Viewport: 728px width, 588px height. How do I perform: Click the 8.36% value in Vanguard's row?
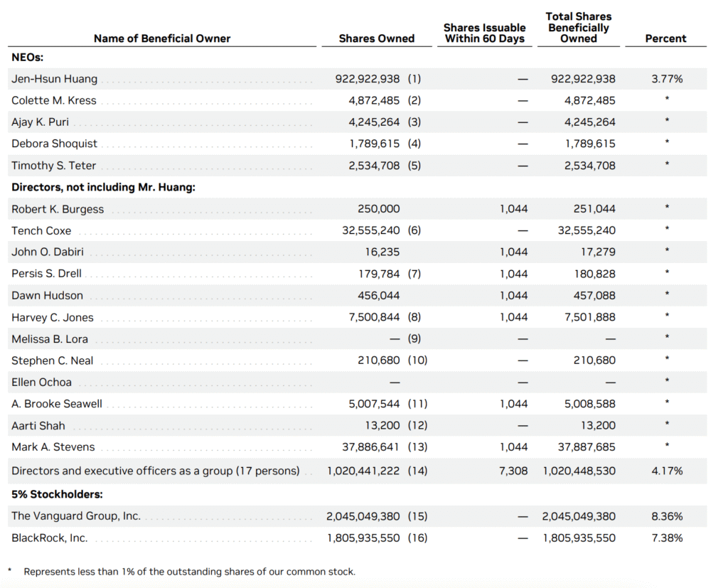tap(667, 516)
